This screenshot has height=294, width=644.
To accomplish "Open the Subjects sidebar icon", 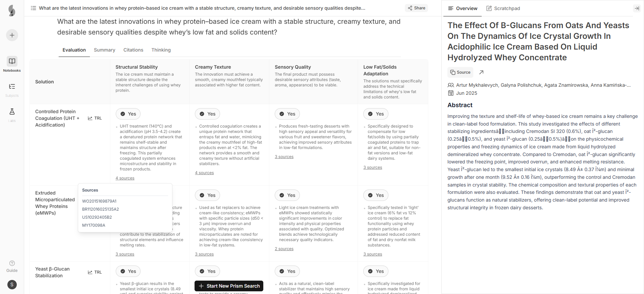I will 12,87.
